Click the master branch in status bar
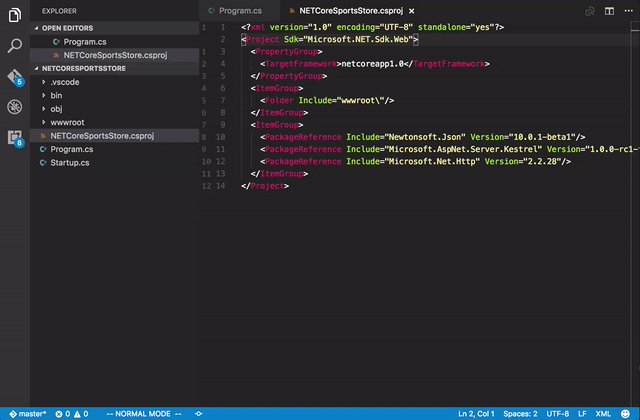This screenshot has width=640, height=420. 29,413
